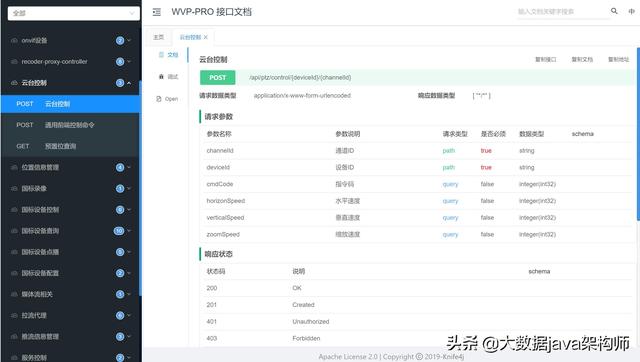The height and width of the screenshot is (362, 640).
Task: Click the cloud icon beside 拉流代理
Action: pos(14,315)
